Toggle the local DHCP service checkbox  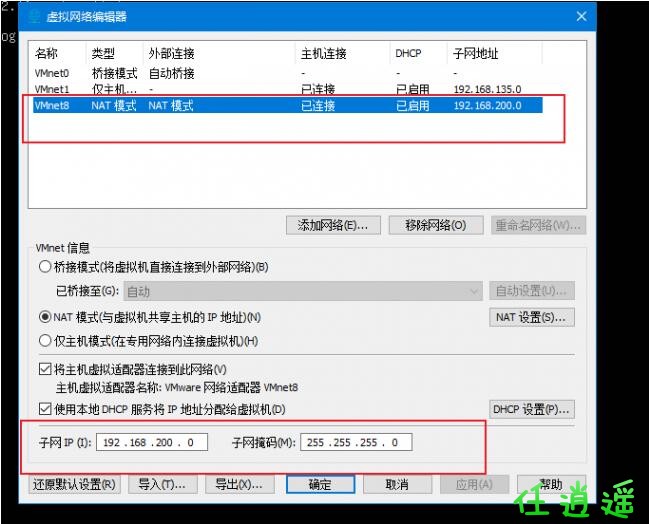click(45, 409)
